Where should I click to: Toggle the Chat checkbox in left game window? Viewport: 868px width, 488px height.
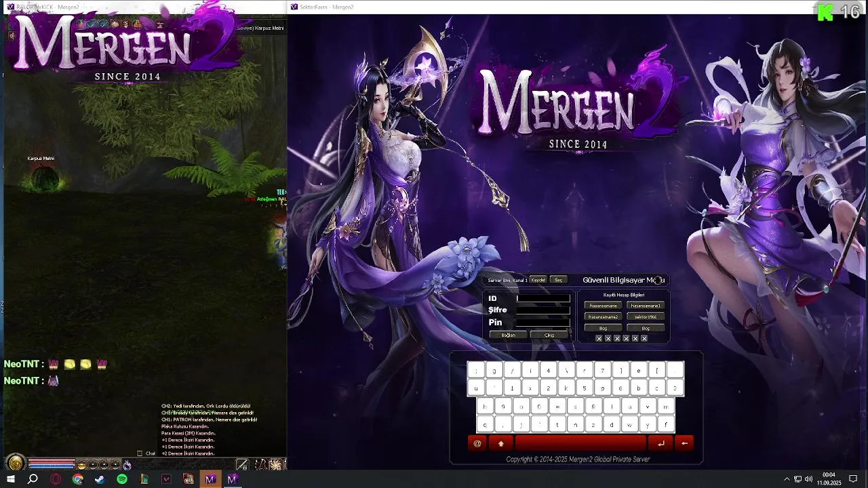(140, 453)
